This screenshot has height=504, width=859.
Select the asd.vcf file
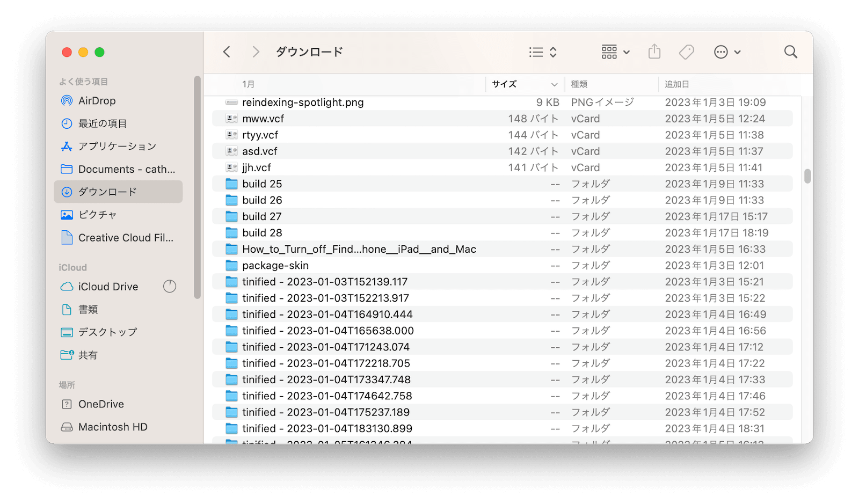tap(502, 151)
